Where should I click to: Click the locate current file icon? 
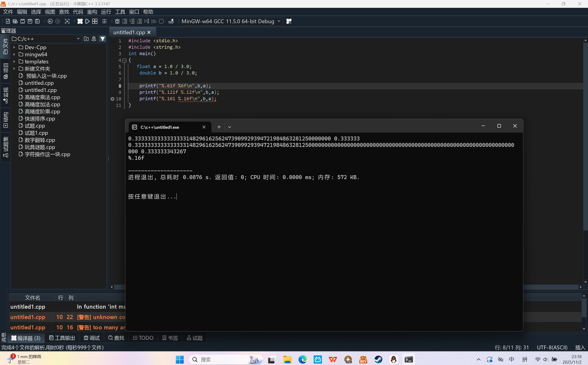coord(94,39)
